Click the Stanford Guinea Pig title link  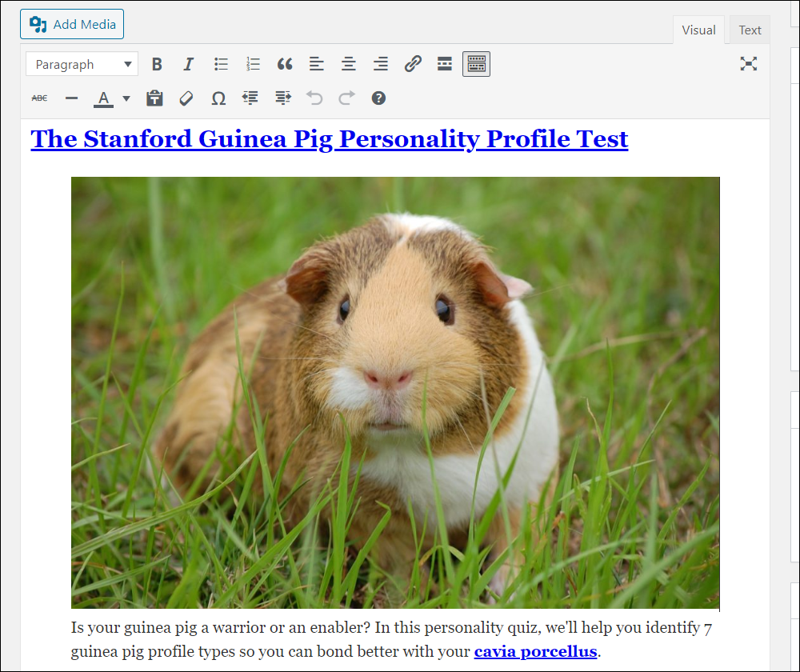330,139
